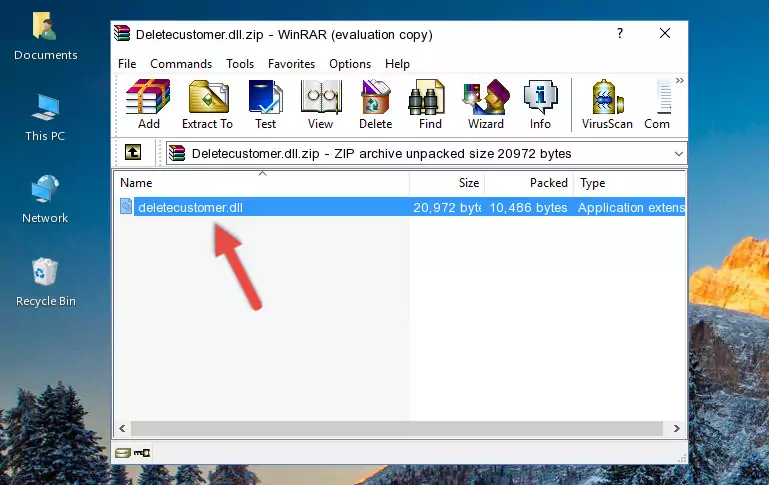769x485 pixels.
Task: Show archive Info icon
Action: pos(540,104)
